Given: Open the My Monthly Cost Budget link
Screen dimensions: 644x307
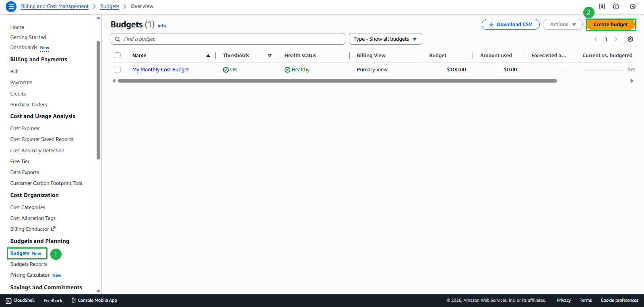Looking at the screenshot, I should point(161,70).
